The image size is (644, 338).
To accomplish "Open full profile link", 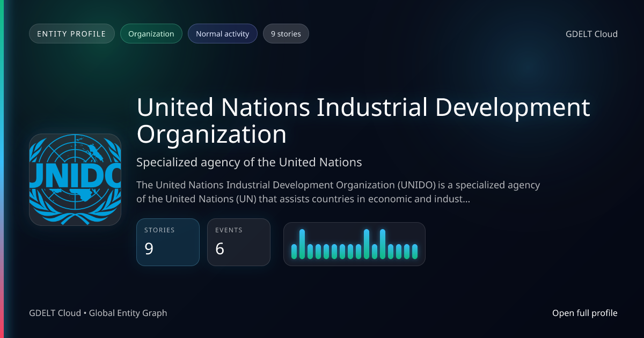I will [x=584, y=313].
